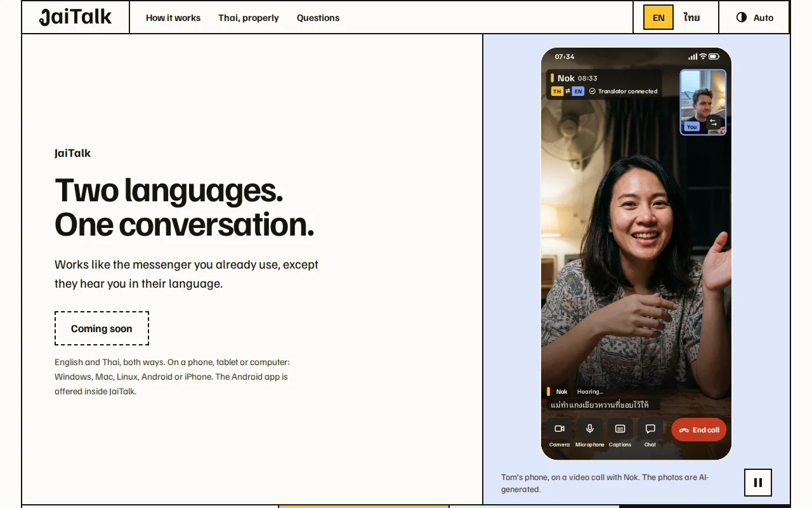Image resolution: width=812 pixels, height=508 pixels.
Task: Click the swap arrows between TH and EN badges
Action: tap(568, 91)
